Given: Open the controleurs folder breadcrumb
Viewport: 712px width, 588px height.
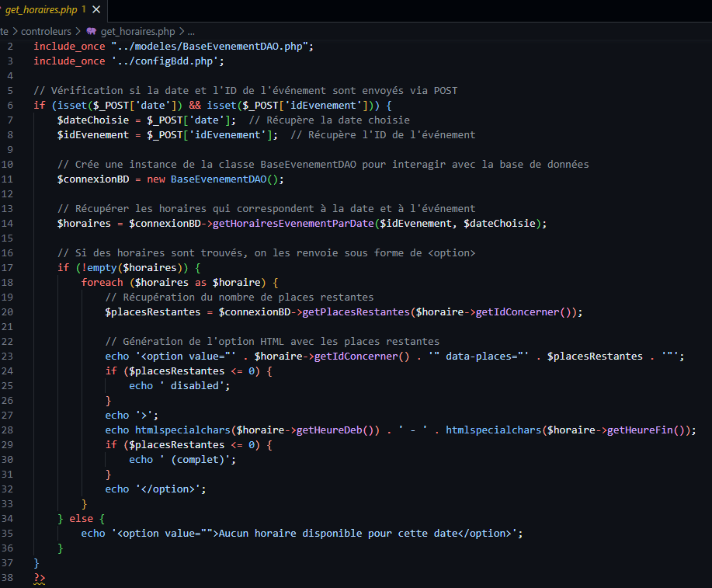Looking at the screenshot, I should [x=46, y=31].
